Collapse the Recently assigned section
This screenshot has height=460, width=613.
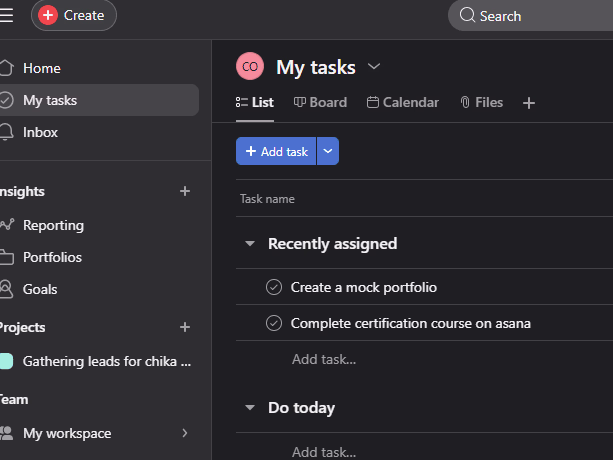click(249, 244)
